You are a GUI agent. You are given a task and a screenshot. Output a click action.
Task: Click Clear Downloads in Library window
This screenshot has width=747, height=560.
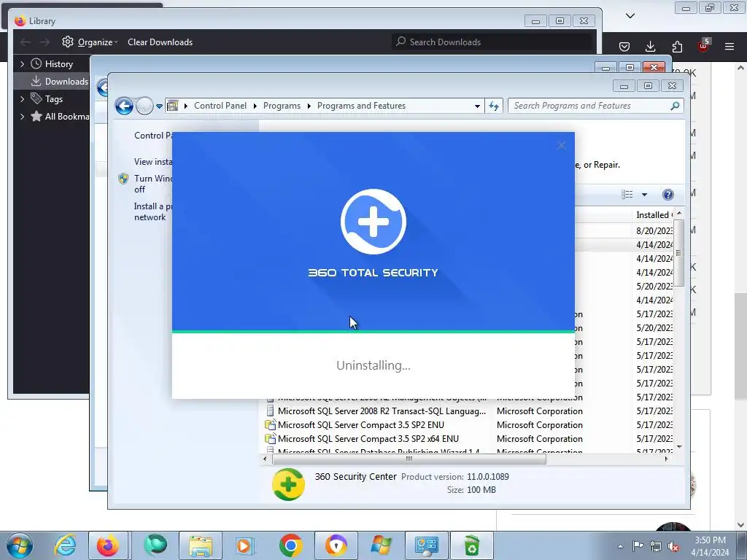pyautogui.click(x=160, y=42)
